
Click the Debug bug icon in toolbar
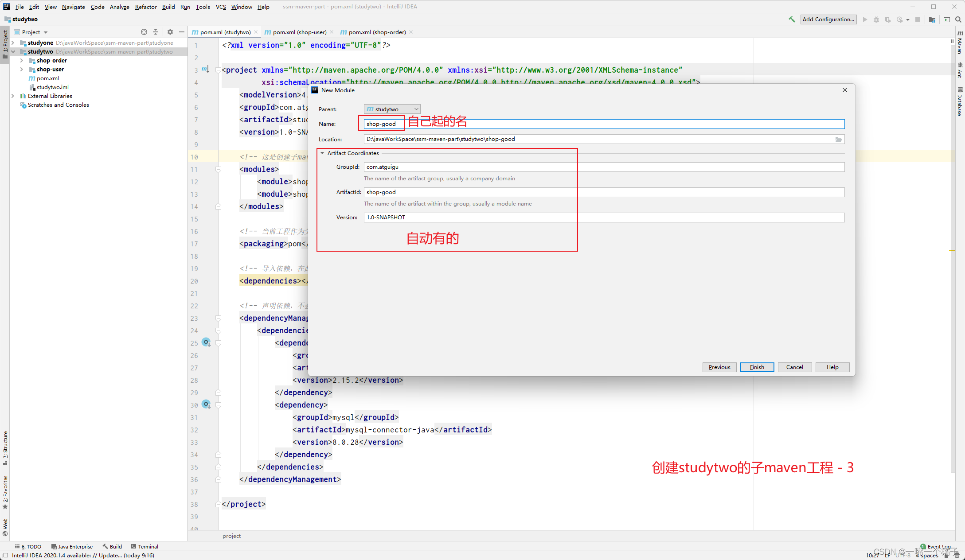pyautogui.click(x=876, y=19)
